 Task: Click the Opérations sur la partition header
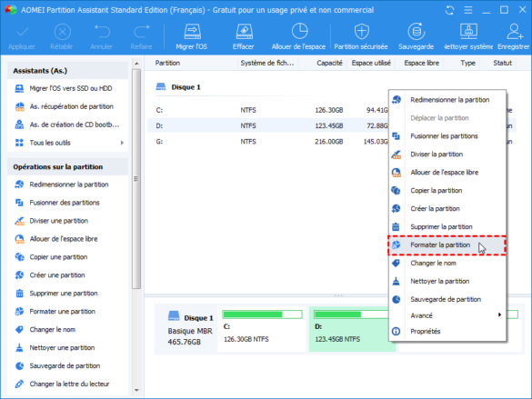(x=68, y=167)
